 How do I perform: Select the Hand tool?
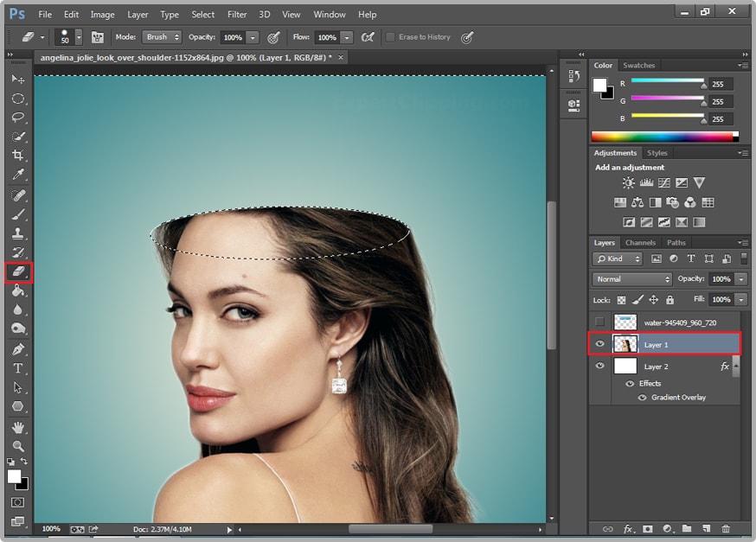(18, 427)
